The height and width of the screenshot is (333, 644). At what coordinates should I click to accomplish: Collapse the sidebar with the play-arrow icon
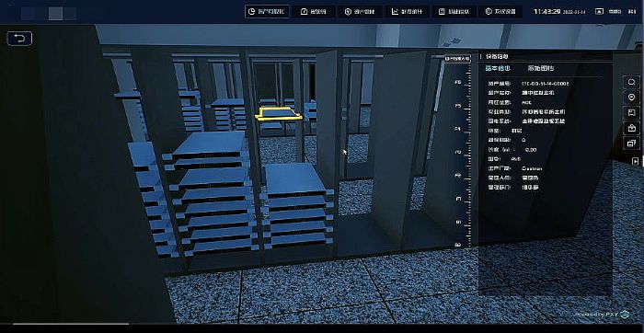[636, 161]
